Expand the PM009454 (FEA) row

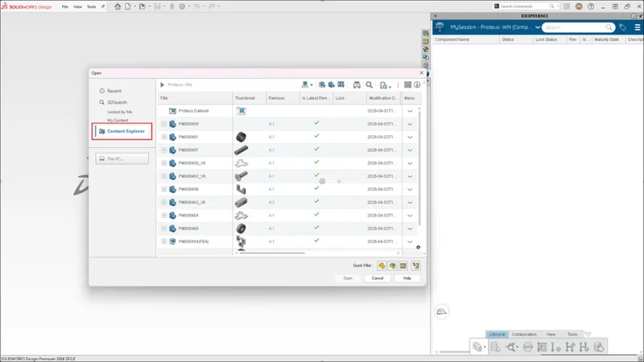pos(164,242)
